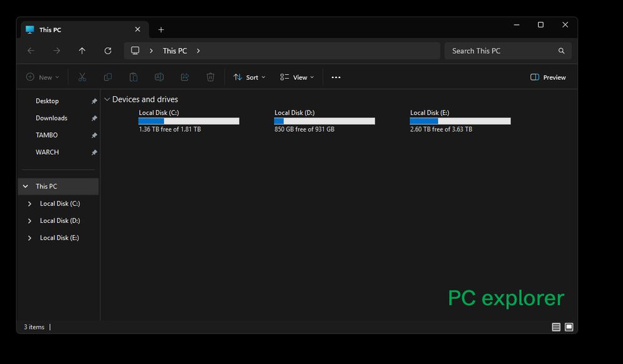The height and width of the screenshot is (364, 623).
Task: Switch to details view in status bar
Action: (x=556, y=327)
